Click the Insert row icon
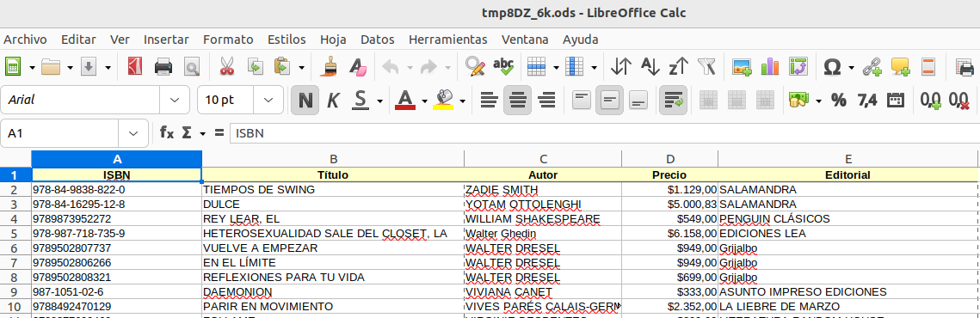Screen dimensions: 980x318 (x=537, y=66)
